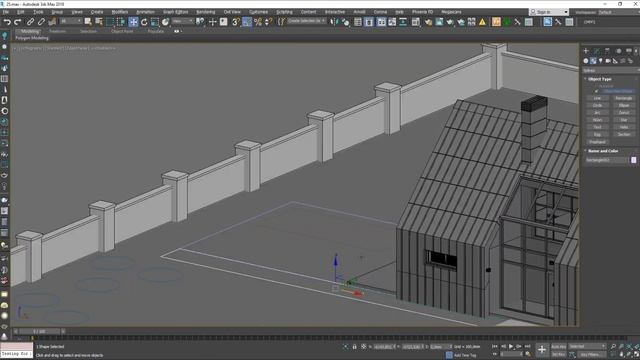Click the time slider handle
The height and width of the screenshot is (360, 640).
point(40,331)
